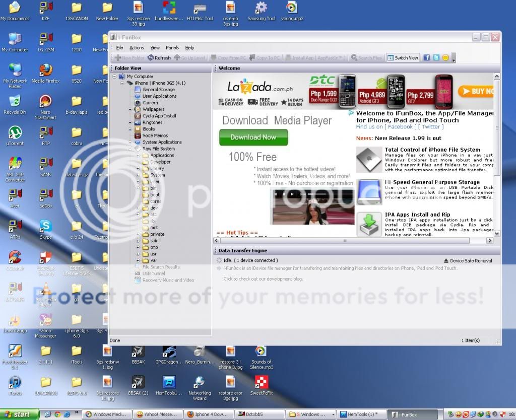Open the Facebook icon in toolbar
This screenshot has width=516, height=420.
click(x=427, y=57)
